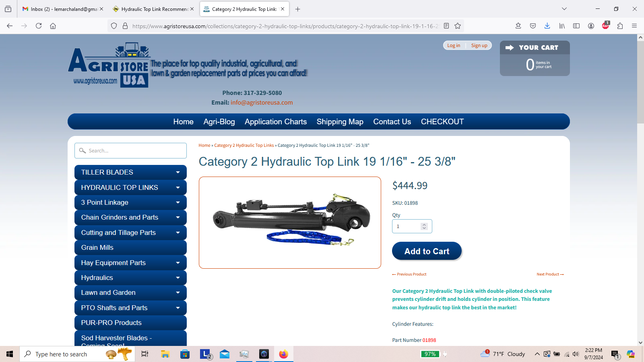Click the hydraulic top link product image
The image size is (644, 362).
pos(290,222)
